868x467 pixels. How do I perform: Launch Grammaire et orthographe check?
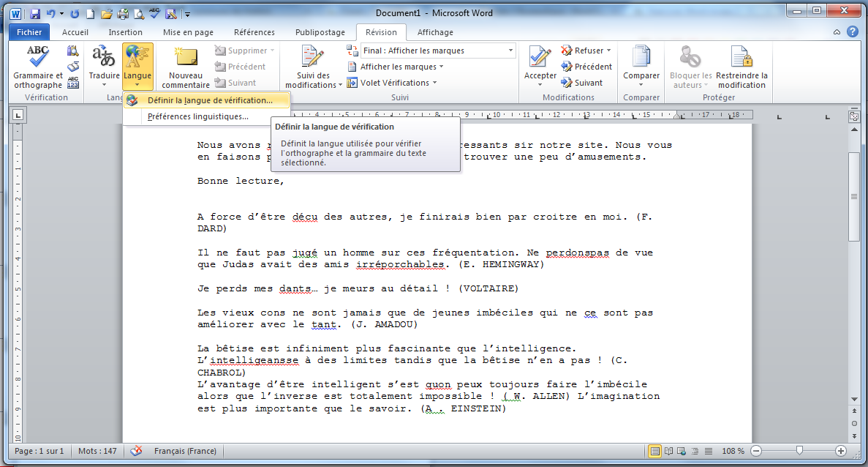[37, 67]
